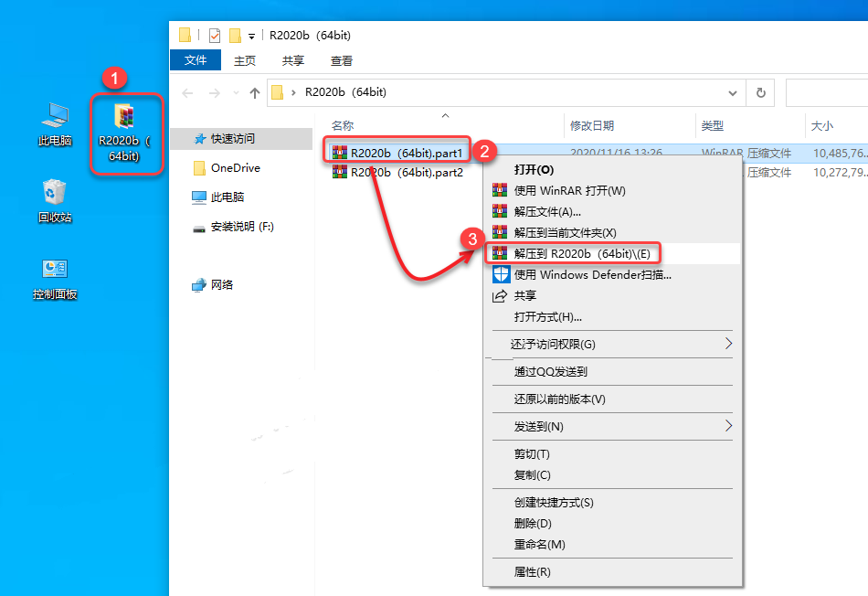Viewport: 868px width, 596px height.
Task: Choose 通过QQ发送到
Action: (611, 372)
